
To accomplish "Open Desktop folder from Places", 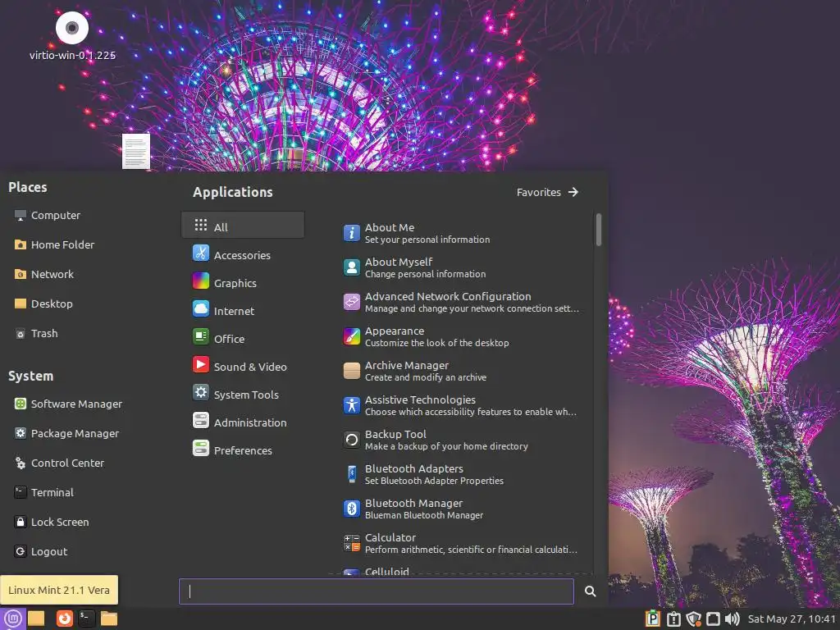I will coord(43,304).
